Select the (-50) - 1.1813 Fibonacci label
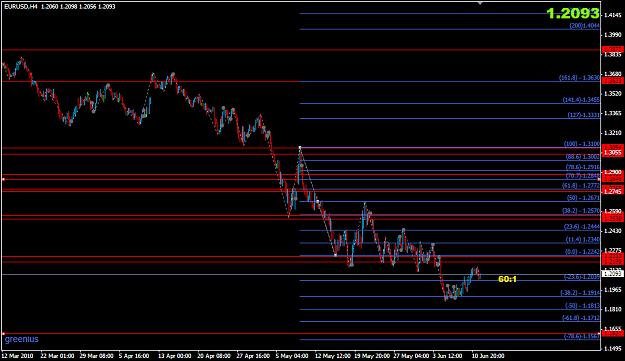Viewport: 625px width, 361px height. point(582,306)
